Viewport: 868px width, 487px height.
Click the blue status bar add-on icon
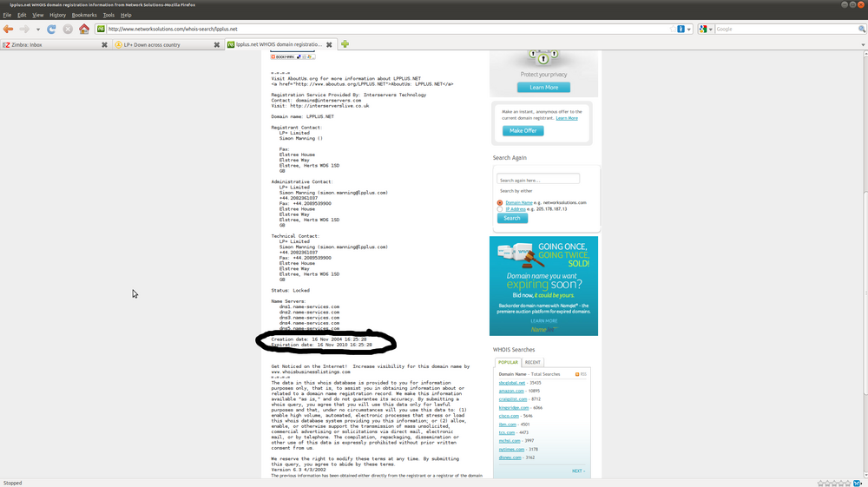pyautogui.click(x=857, y=484)
